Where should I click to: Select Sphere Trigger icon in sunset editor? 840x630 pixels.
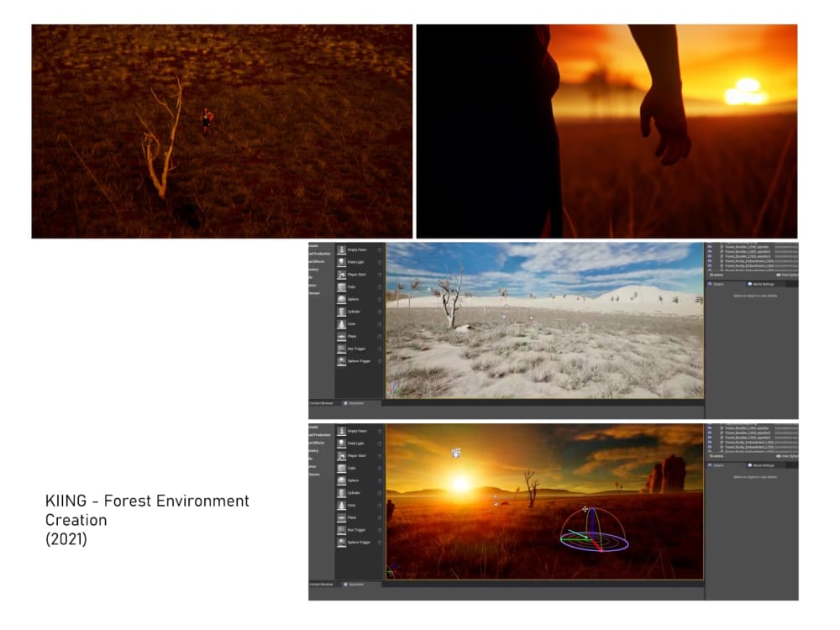(341, 542)
